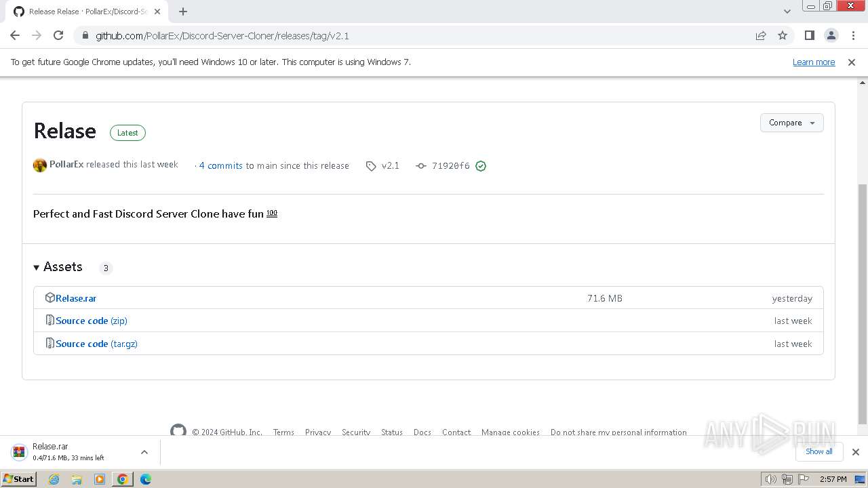Click the system clock showing 2:57 PM
Viewport: 868px width, 488px height.
[833, 479]
